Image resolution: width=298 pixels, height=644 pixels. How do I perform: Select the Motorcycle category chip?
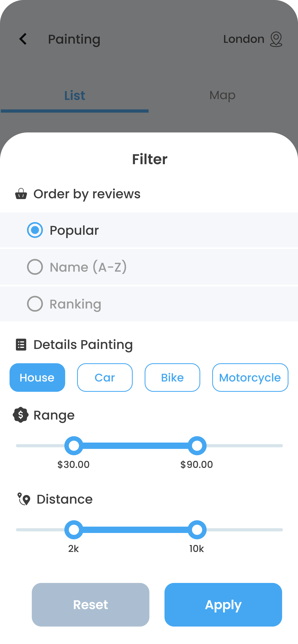tap(250, 378)
